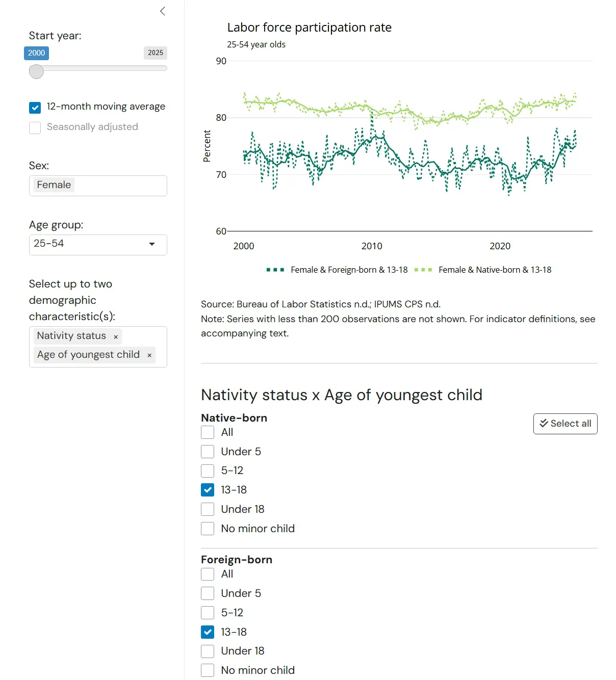Click the 2025 end year label

click(x=156, y=53)
